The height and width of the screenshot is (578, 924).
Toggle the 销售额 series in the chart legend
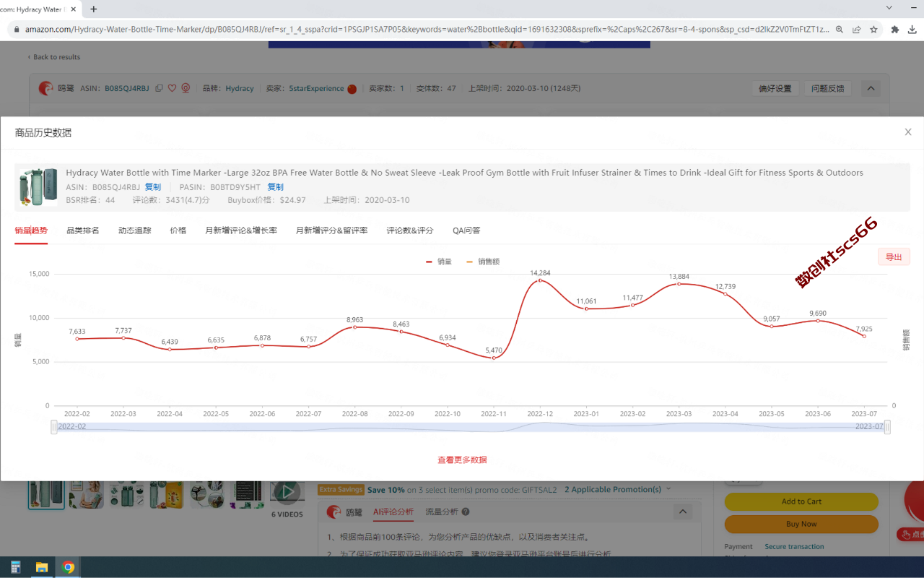[x=483, y=262]
